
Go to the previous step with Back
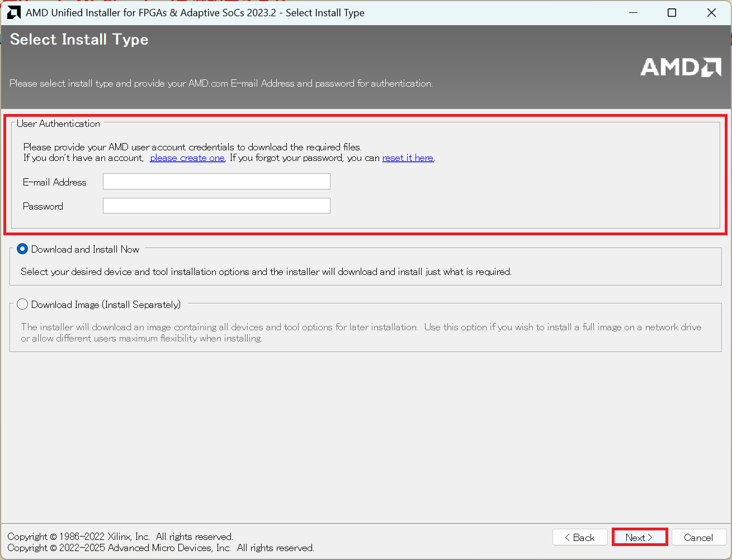tap(580, 537)
